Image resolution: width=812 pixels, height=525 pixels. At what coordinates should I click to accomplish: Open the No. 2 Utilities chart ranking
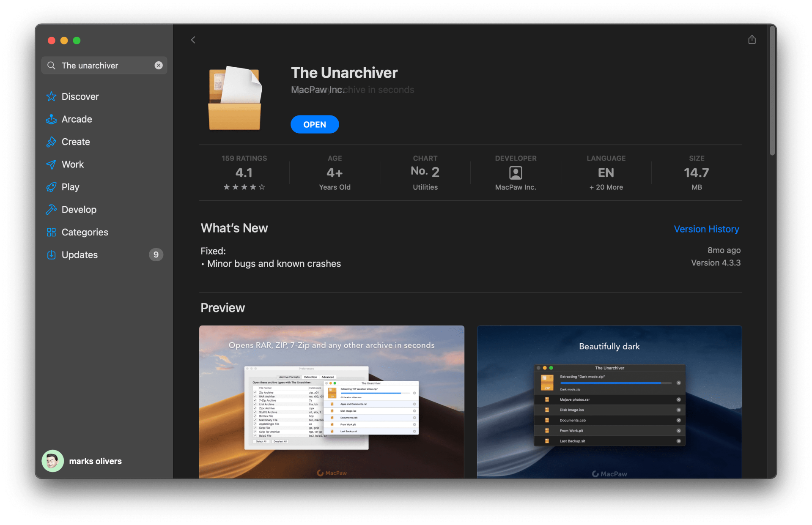425,172
